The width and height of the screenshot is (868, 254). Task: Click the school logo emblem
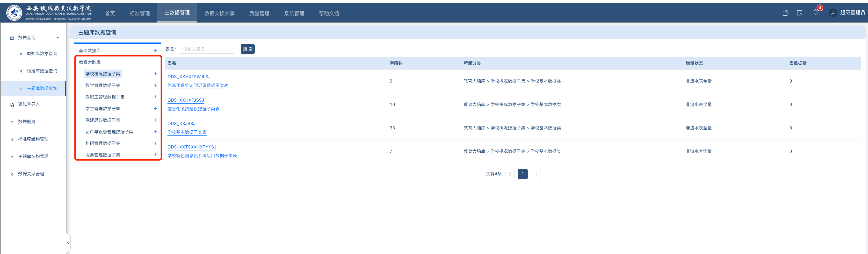click(14, 13)
